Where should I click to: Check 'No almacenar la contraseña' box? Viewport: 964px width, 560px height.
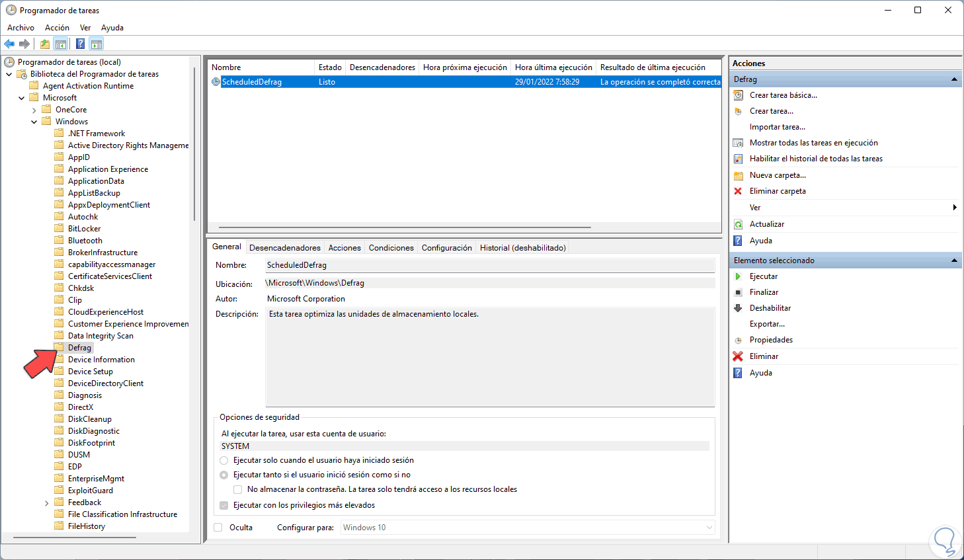(x=238, y=489)
